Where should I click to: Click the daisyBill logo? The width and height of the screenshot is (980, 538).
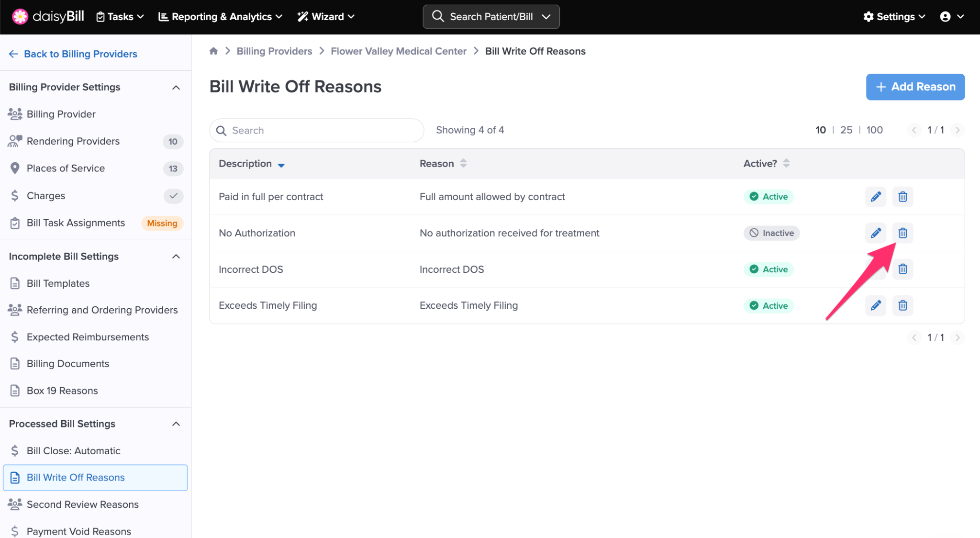tap(48, 17)
